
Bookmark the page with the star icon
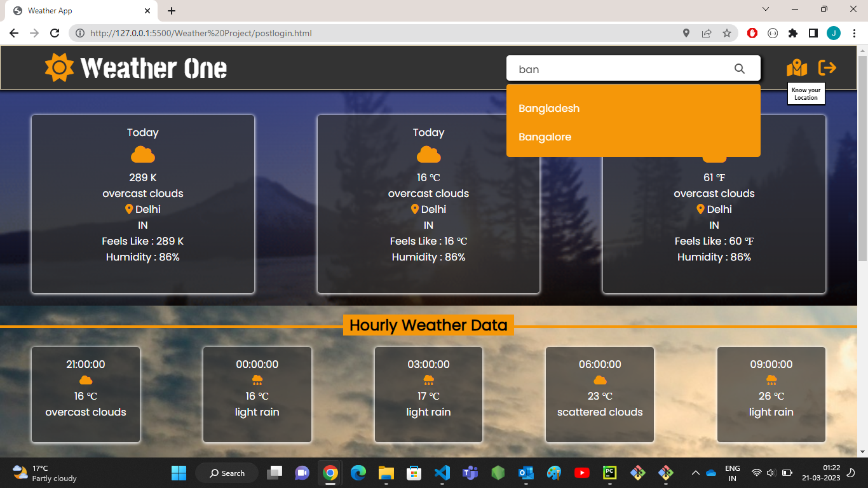tap(727, 33)
